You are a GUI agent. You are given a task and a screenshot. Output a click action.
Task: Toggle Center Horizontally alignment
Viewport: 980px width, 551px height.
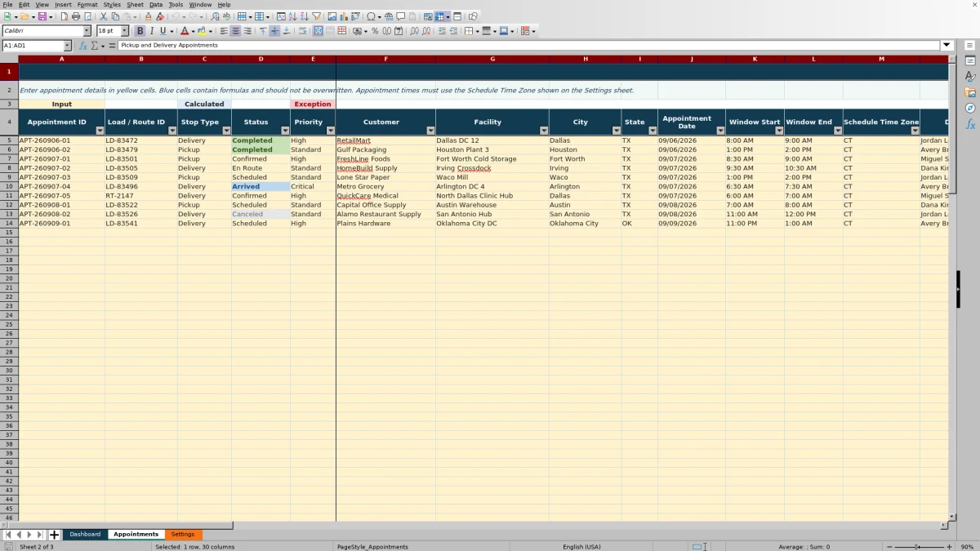(235, 31)
